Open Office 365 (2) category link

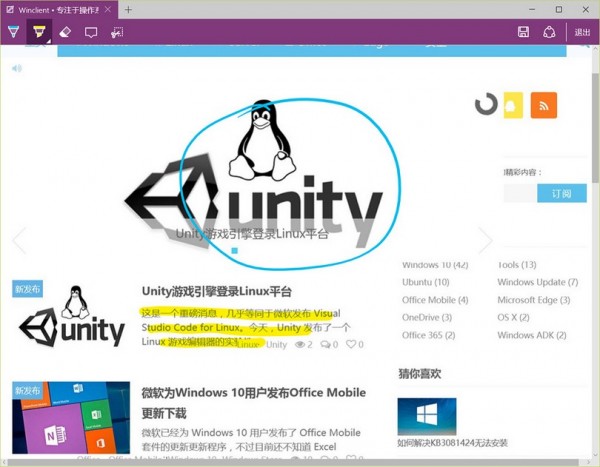(x=429, y=335)
